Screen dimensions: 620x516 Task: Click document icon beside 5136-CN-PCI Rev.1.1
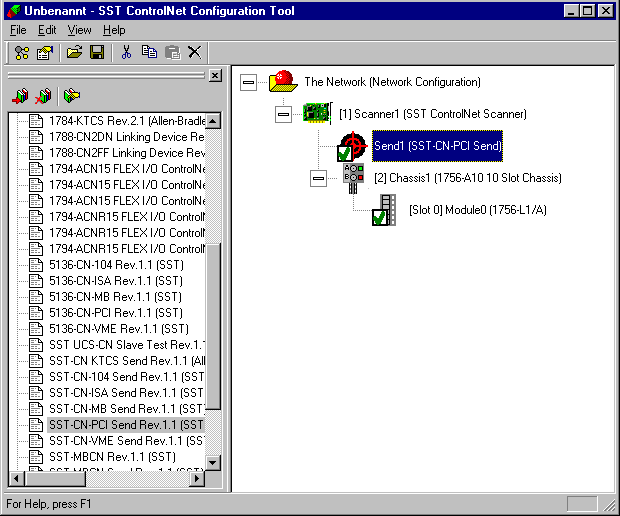[36, 313]
